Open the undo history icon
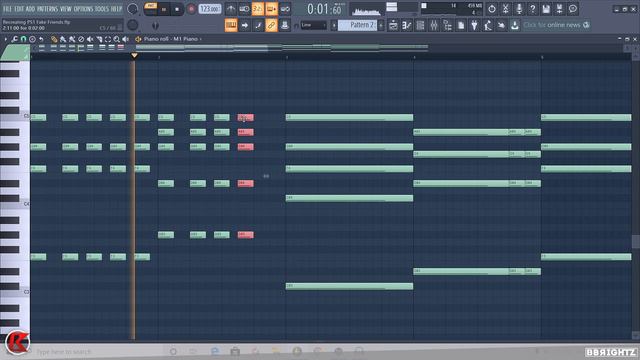Viewport: 640px width, 360px height. pyautogui.click(x=492, y=9)
